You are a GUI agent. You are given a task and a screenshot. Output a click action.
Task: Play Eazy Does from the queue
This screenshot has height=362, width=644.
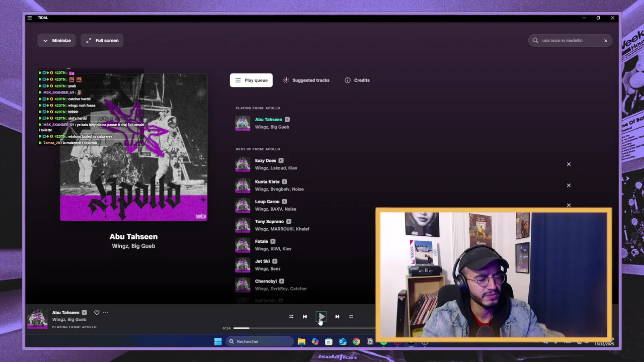click(x=265, y=161)
